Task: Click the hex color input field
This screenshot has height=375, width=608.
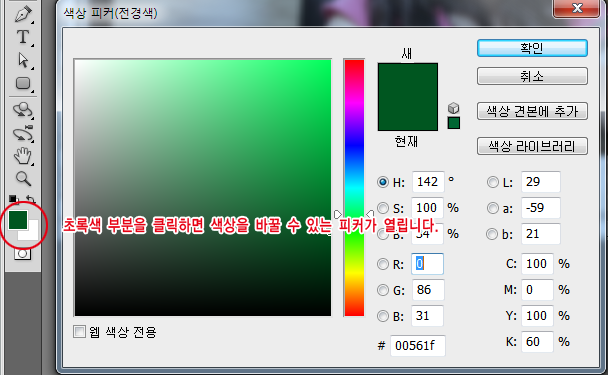Action: pyautogui.click(x=418, y=345)
